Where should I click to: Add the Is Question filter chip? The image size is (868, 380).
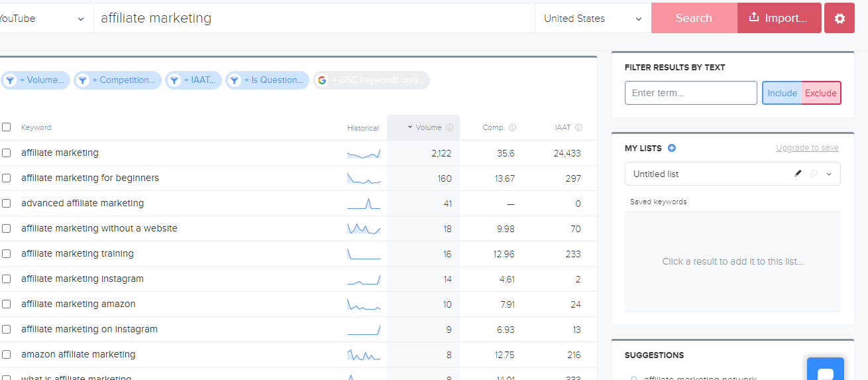(267, 80)
